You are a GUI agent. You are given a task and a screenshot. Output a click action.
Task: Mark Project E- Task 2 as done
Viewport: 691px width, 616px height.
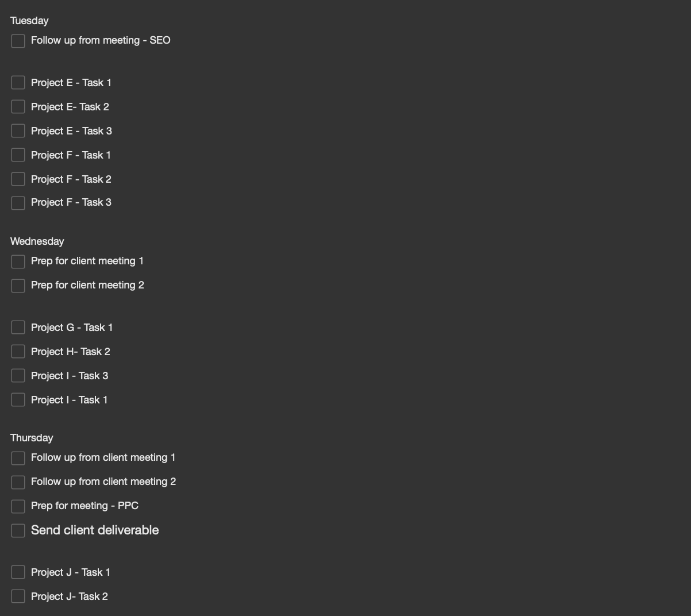18,107
